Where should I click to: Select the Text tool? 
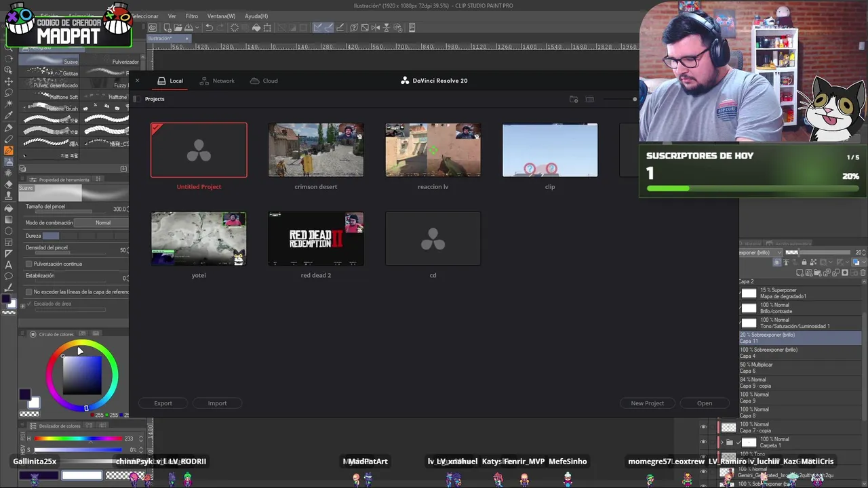coord(8,266)
